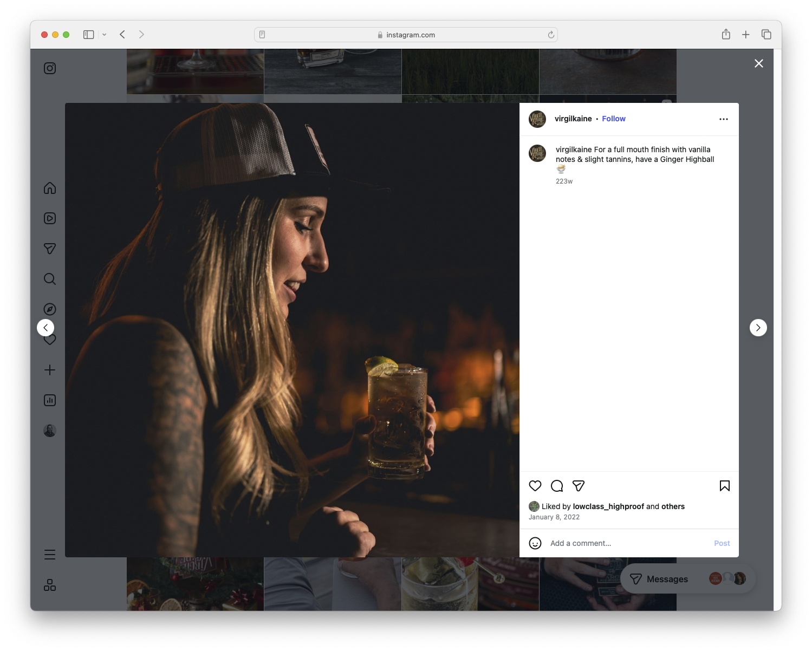Click the Instagram logo glyph at top left

pyautogui.click(x=50, y=68)
